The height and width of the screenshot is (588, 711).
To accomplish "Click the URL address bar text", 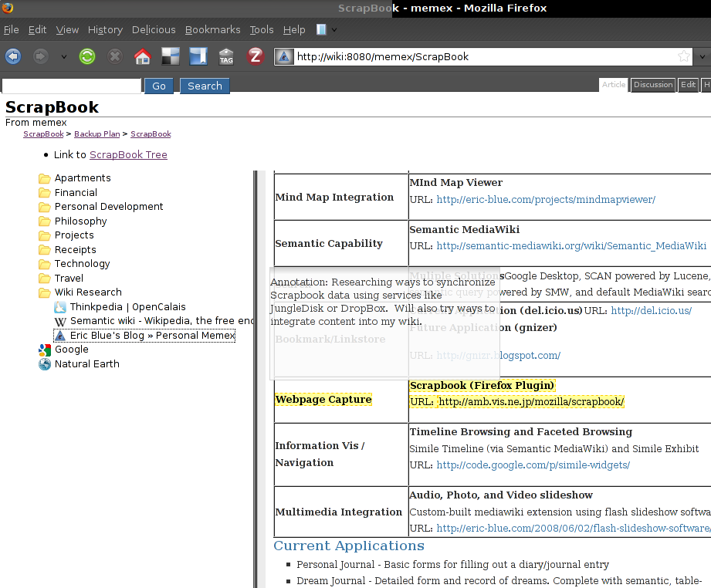I will tap(383, 56).
